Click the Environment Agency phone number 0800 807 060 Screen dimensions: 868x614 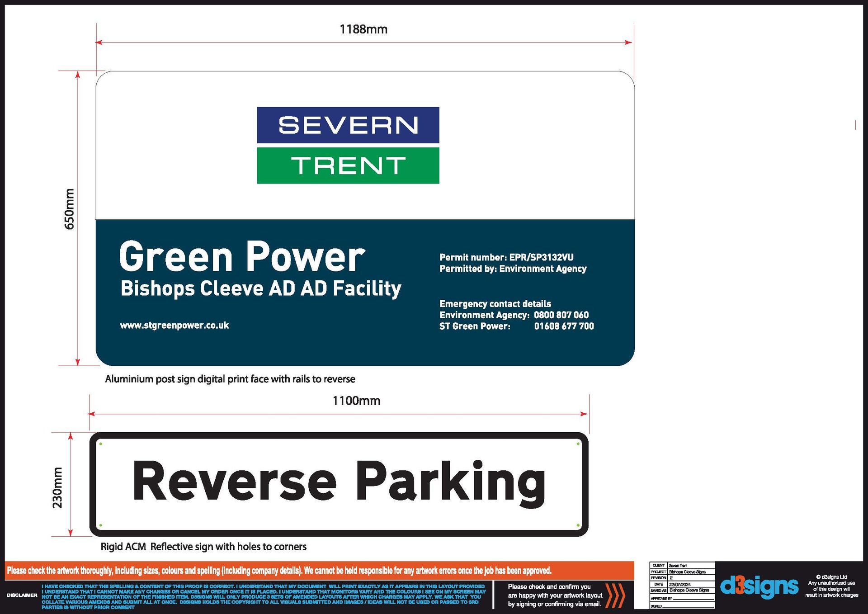coord(561,315)
